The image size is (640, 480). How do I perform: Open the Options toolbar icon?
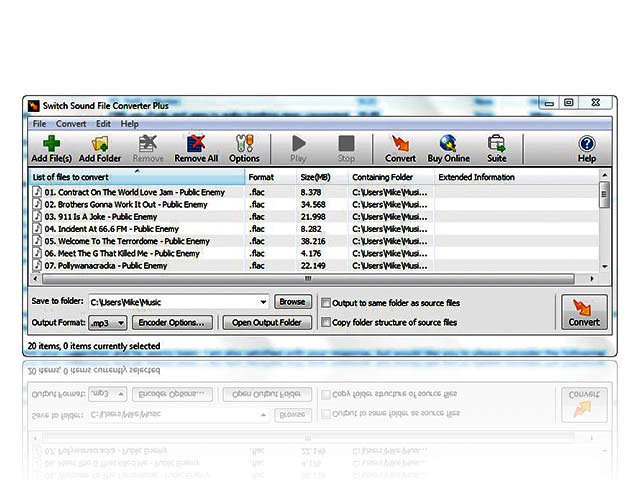[x=244, y=148]
